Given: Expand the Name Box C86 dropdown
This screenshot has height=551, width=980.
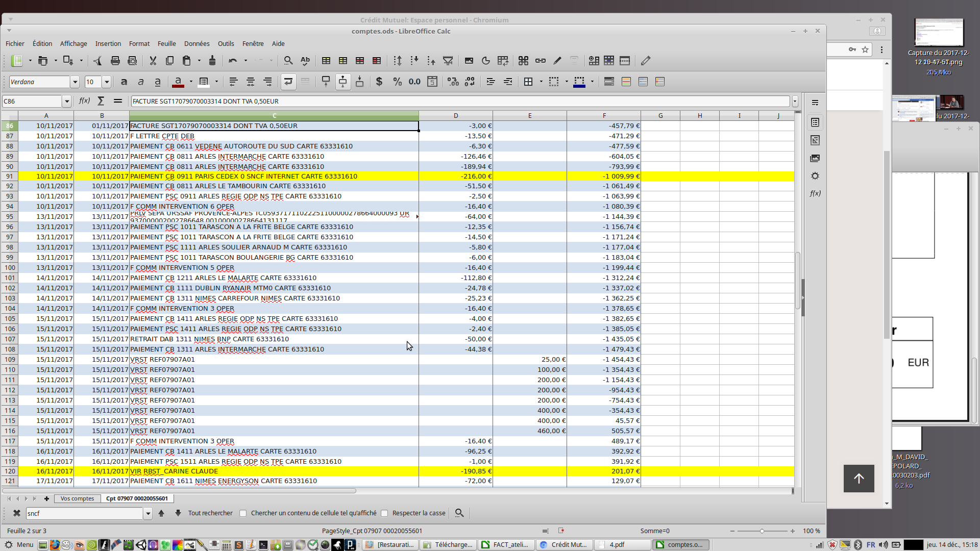Looking at the screenshot, I should tap(66, 101).
